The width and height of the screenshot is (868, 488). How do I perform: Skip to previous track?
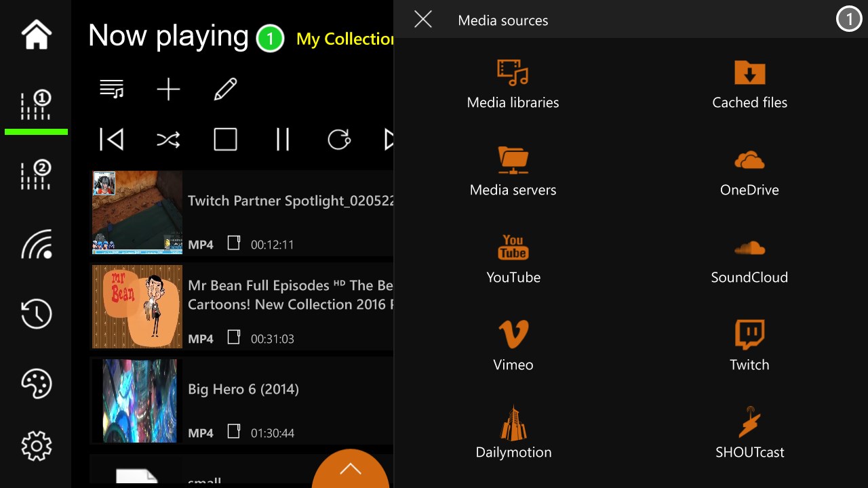(112, 140)
